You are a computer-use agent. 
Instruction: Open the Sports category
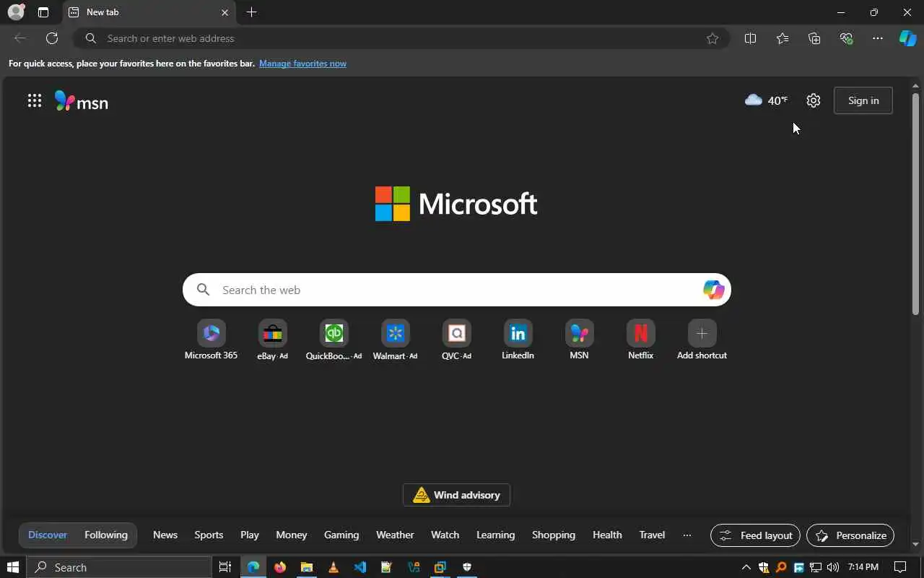[209, 535]
